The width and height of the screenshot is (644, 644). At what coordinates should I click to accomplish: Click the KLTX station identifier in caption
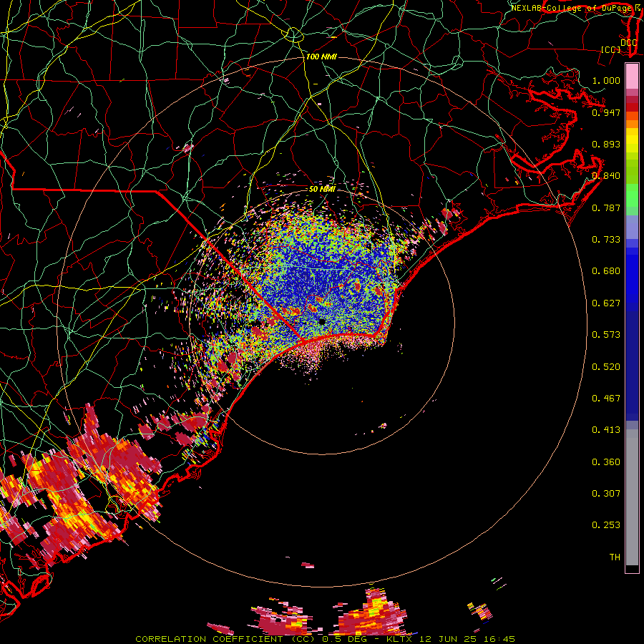click(x=399, y=639)
